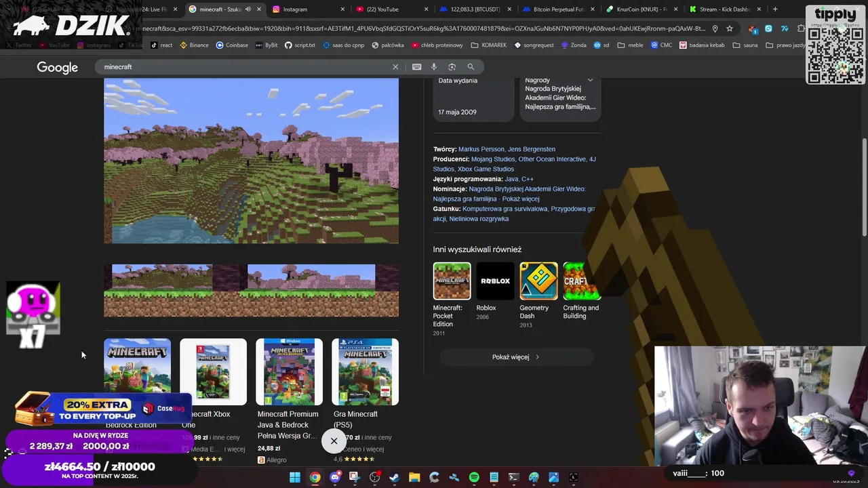The image size is (868, 488).
Task: Open the large cherry blossom Minecraft image
Action: tap(251, 161)
